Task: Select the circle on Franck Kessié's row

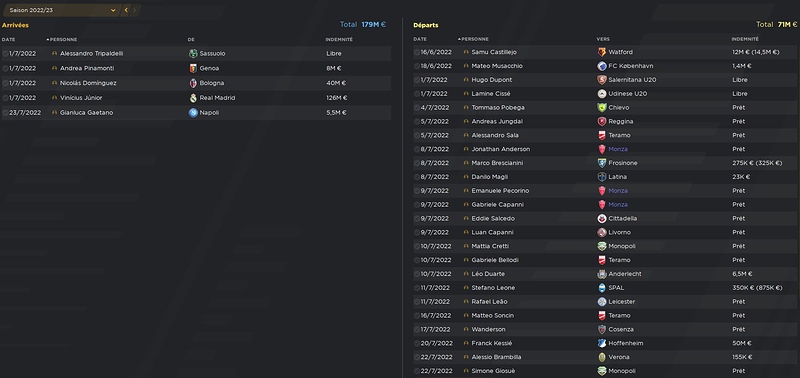Action: [417, 343]
